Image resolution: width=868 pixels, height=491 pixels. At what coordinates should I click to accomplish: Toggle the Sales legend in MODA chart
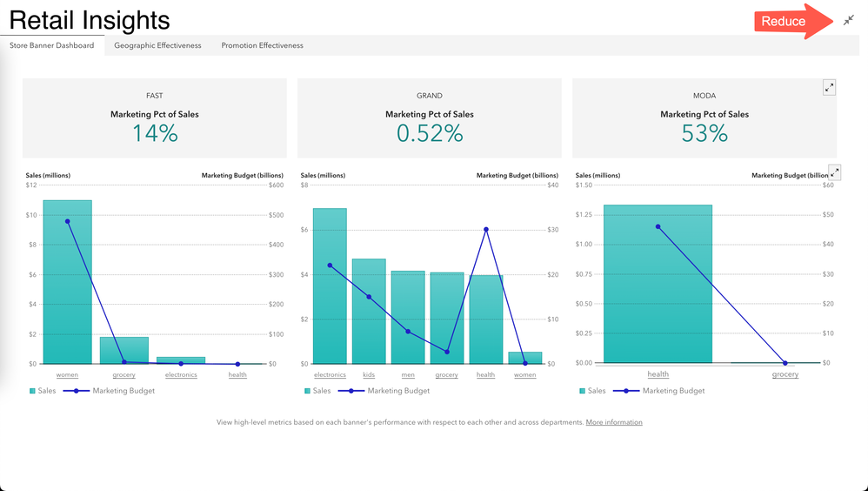(x=590, y=391)
